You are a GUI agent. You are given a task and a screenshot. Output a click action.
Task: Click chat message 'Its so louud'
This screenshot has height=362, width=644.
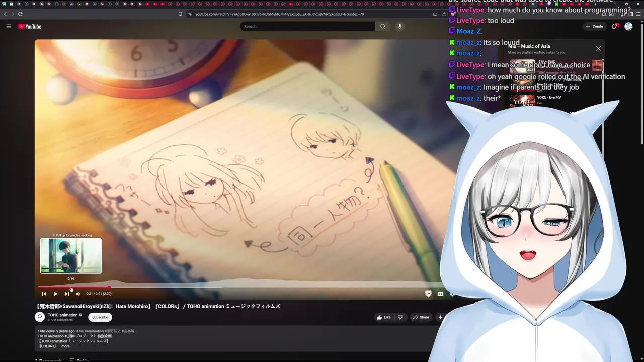(501, 43)
